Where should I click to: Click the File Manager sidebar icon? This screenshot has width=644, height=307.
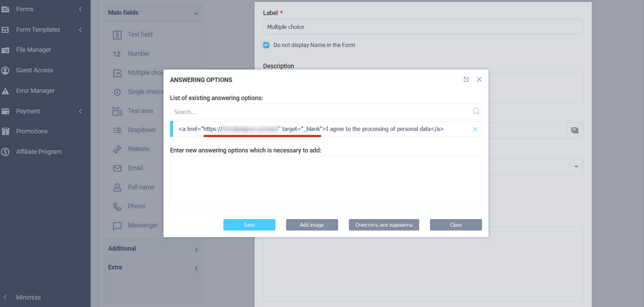(x=6, y=50)
